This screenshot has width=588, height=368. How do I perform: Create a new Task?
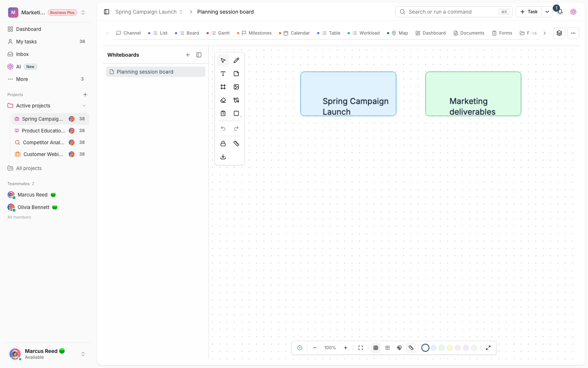pos(529,12)
